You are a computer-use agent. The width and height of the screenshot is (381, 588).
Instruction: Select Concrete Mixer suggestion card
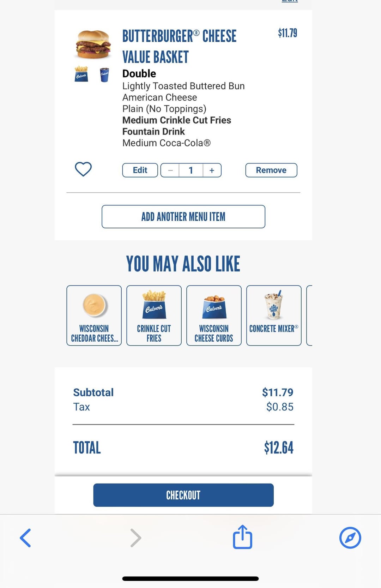tap(274, 316)
